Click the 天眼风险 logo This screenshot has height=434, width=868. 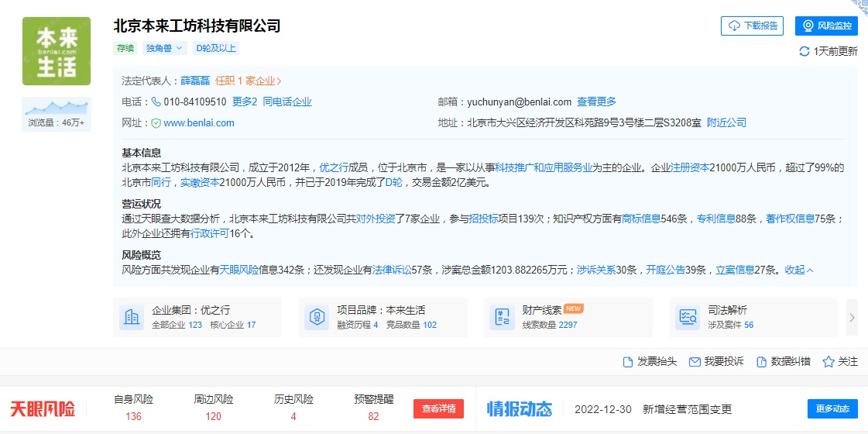[x=43, y=409]
